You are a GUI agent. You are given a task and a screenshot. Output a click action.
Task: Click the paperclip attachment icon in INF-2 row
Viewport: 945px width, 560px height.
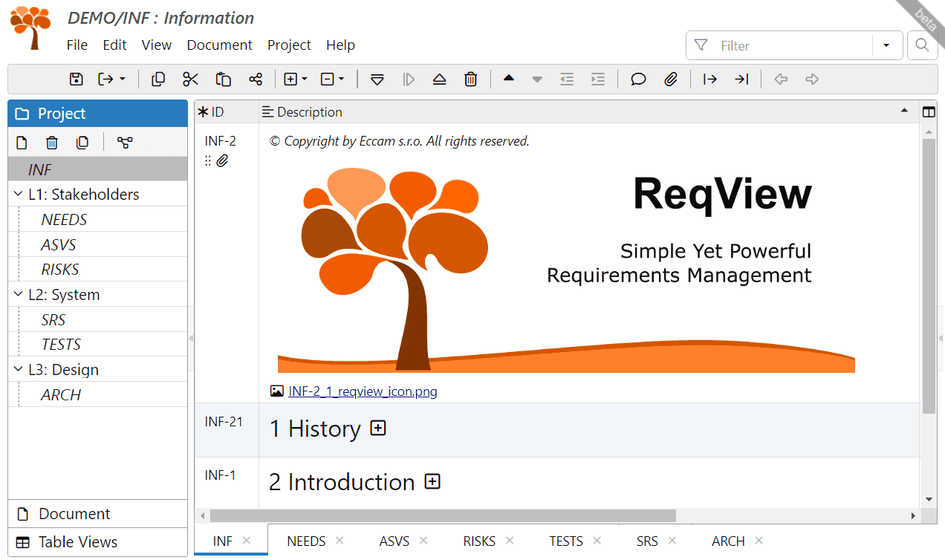pyautogui.click(x=222, y=160)
